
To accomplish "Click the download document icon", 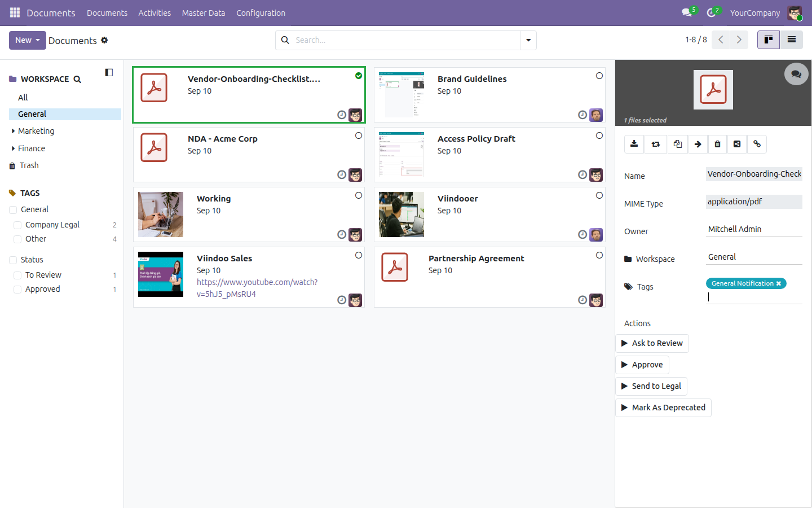I will click(634, 144).
